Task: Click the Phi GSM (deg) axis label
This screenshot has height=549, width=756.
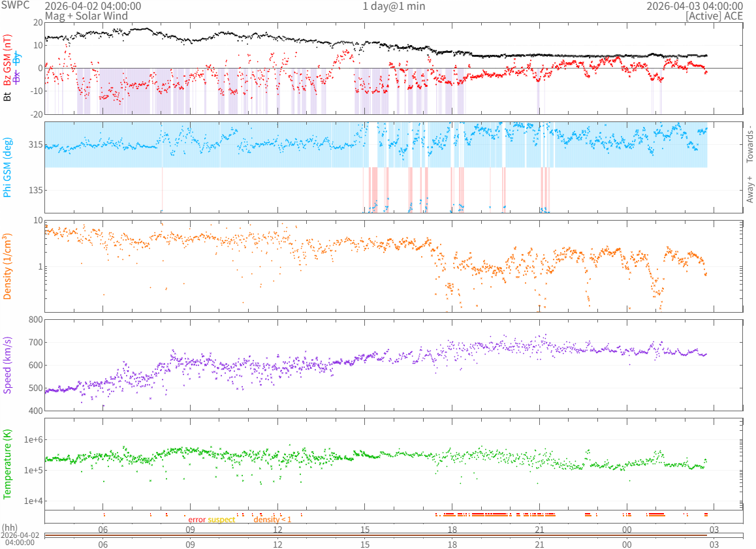Action: pos(8,167)
